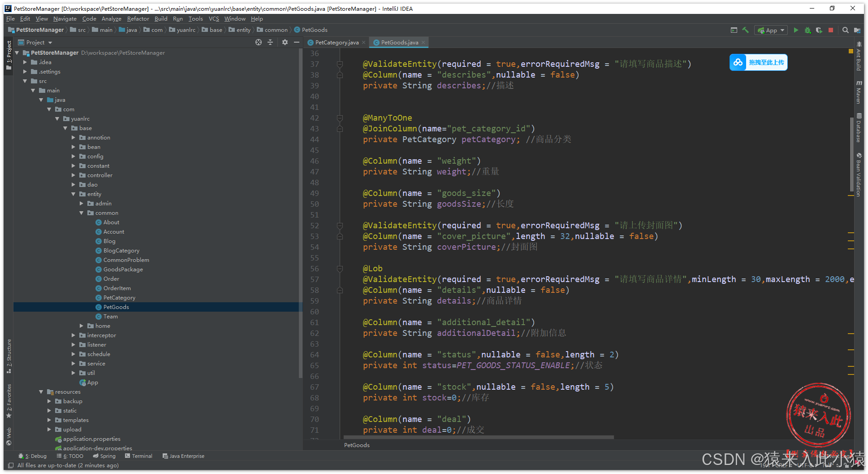Open the File menu
This screenshot has height=474, width=868.
pos(10,19)
